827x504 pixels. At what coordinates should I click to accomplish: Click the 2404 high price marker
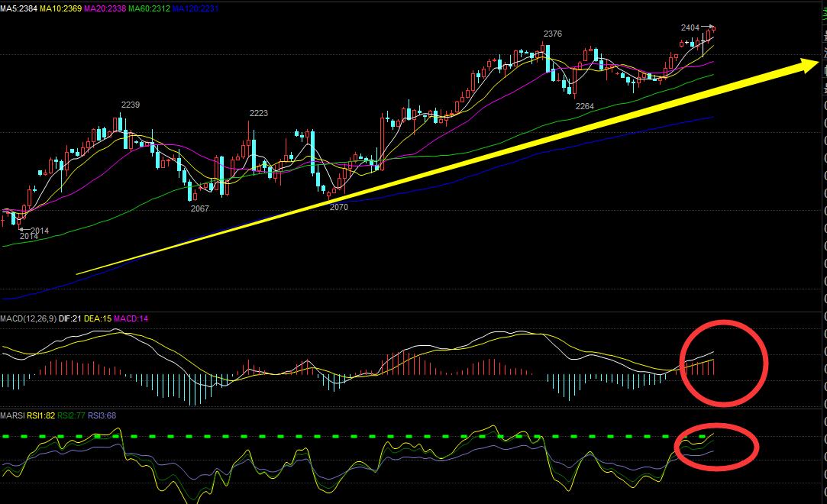pyautogui.click(x=690, y=27)
